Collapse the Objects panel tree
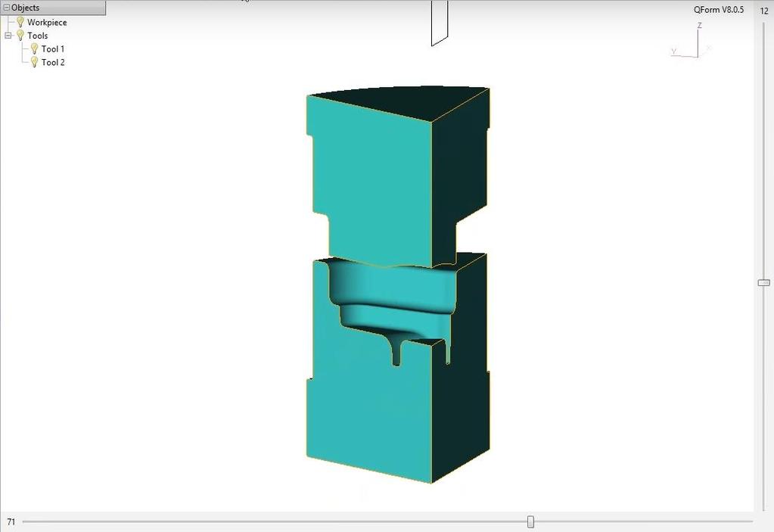The image size is (774, 532). pos(7,8)
